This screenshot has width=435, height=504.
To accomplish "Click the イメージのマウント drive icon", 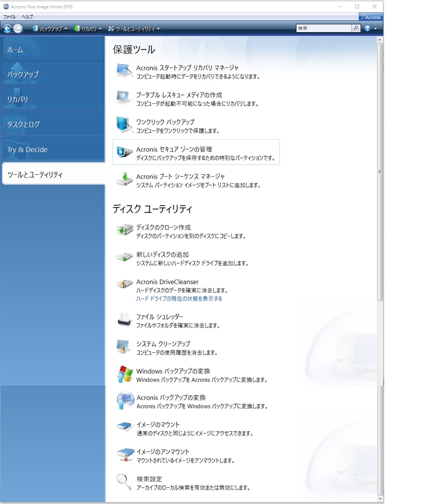I will [125, 427].
